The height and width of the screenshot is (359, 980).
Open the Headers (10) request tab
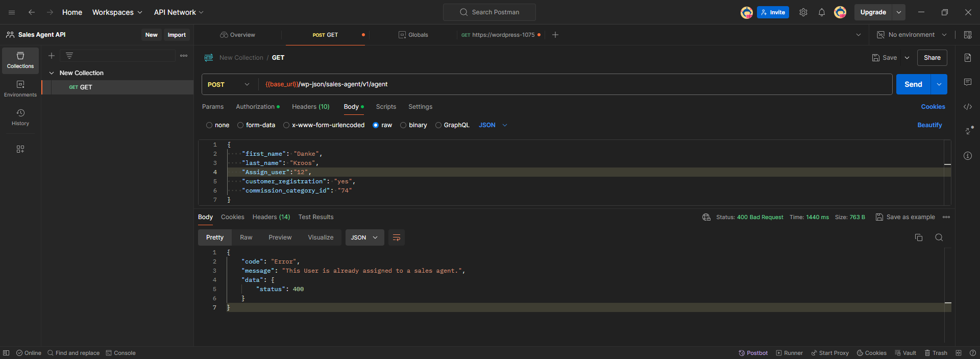311,107
